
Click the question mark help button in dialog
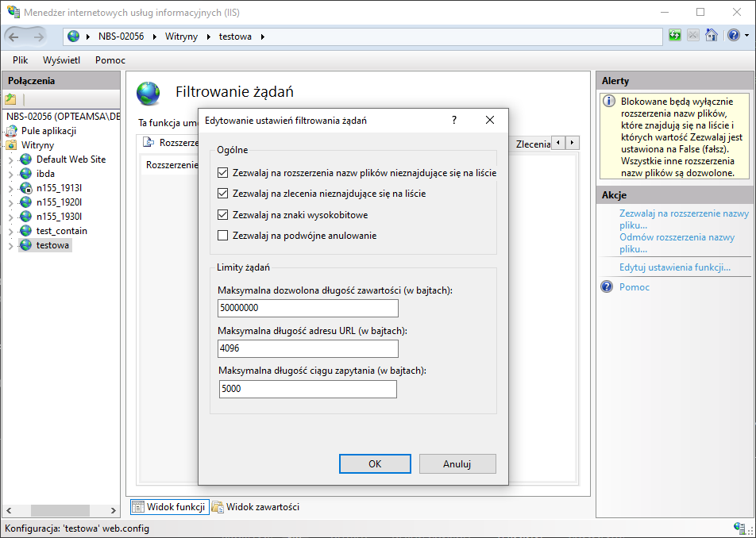coord(454,121)
